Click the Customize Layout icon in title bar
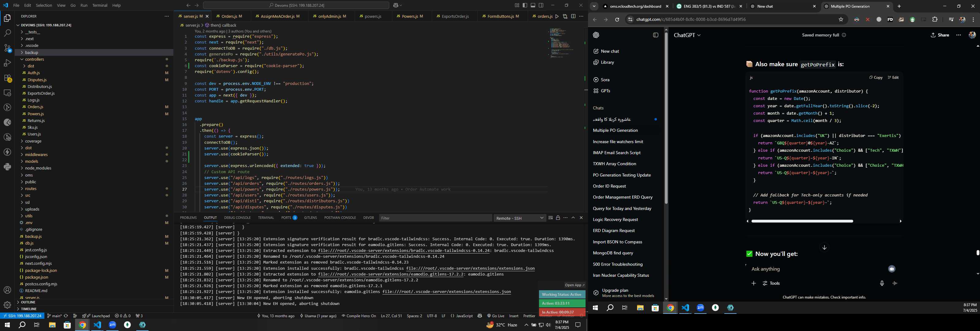The height and width of the screenshot is (331, 980). point(517,5)
